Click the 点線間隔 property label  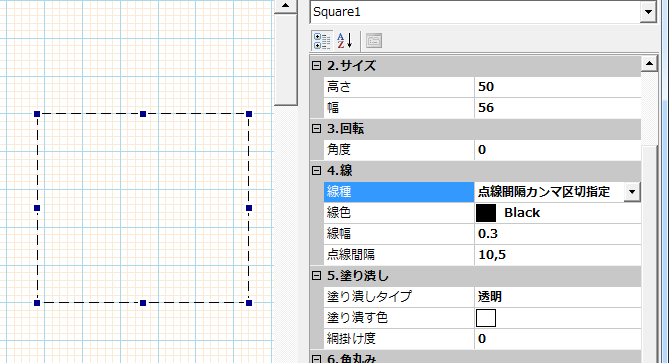(x=351, y=255)
